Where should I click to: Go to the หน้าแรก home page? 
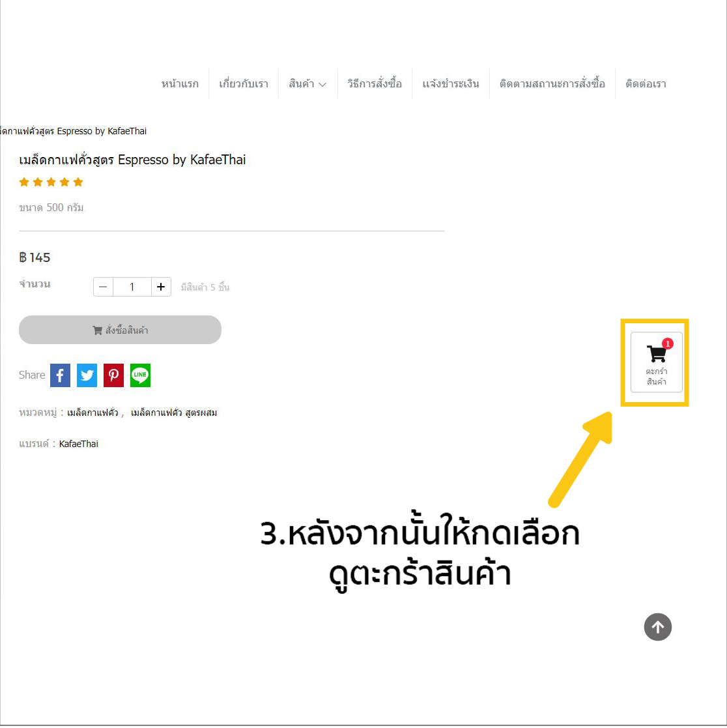(180, 84)
